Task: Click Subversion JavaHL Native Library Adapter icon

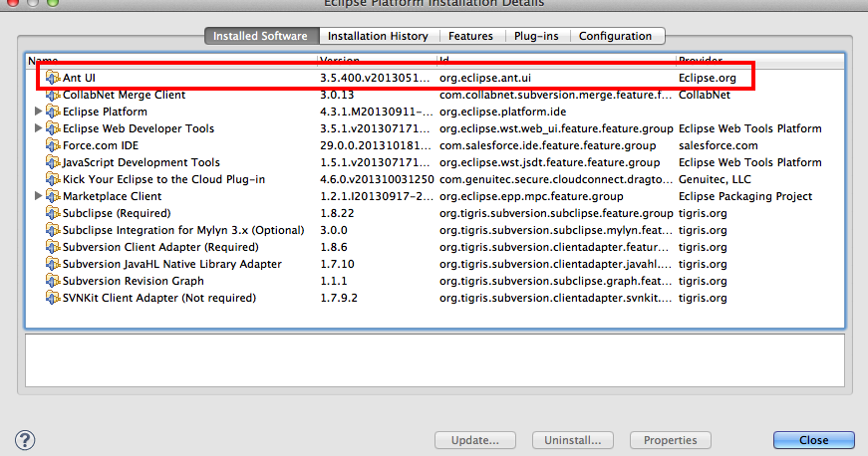Action: tap(53, 264)
